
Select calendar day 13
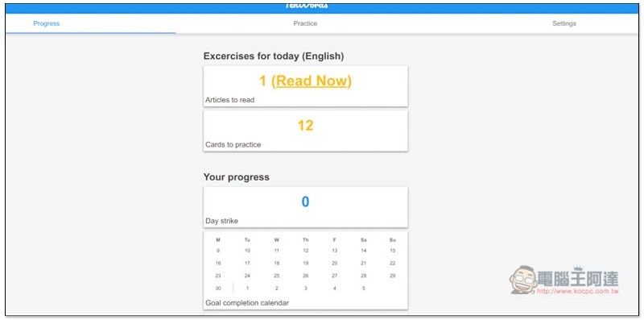[334, 251]
